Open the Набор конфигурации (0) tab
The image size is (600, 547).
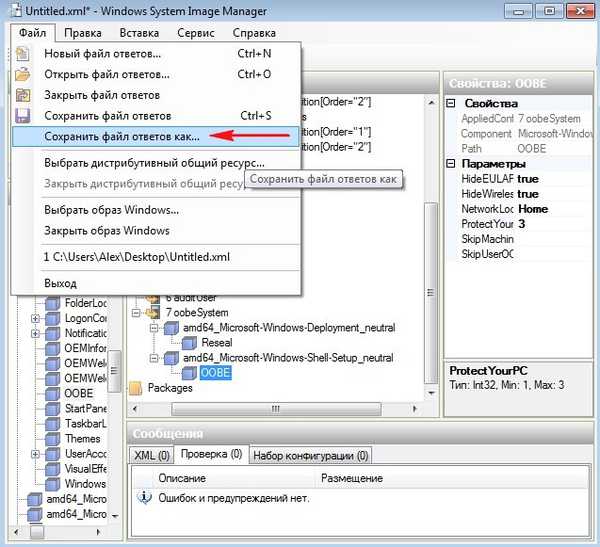309,456
